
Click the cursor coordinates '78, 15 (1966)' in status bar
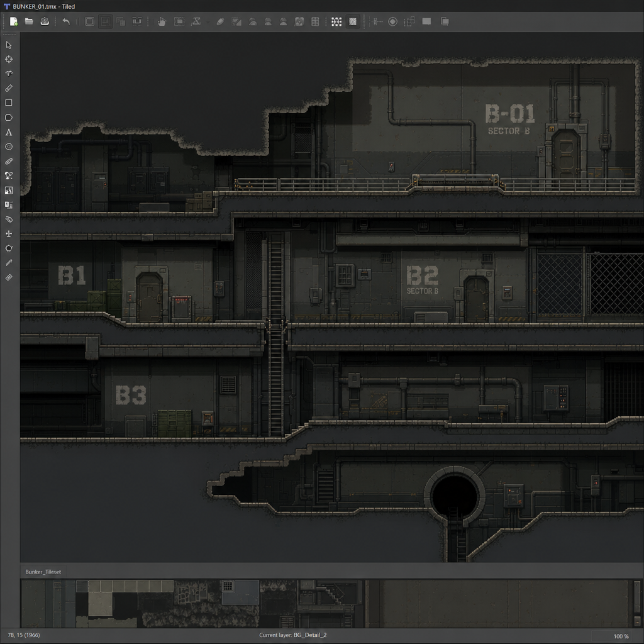pos(24,635)
